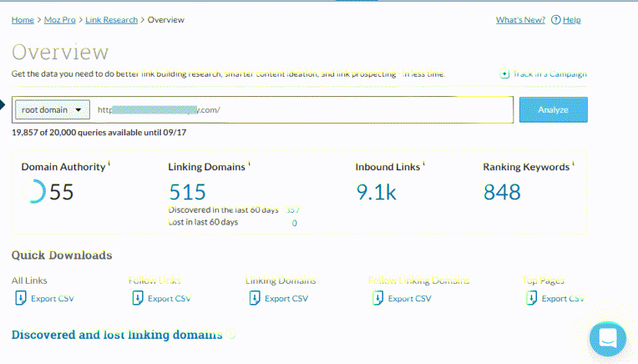Click the Follow Linking Domains download icon
The image size is (638, 364).
[x=377, y=298]
